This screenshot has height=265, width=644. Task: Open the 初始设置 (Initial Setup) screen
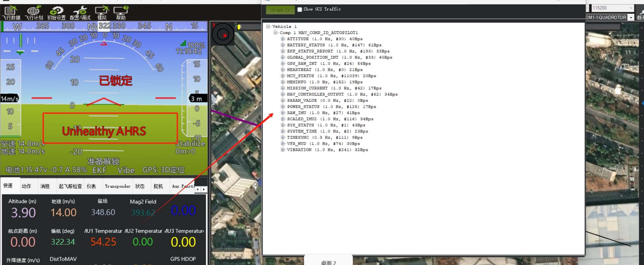56,13
